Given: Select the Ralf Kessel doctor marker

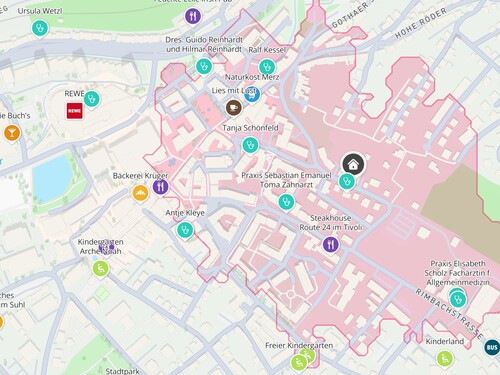Looking at the screenshot, I should [267, 67].
